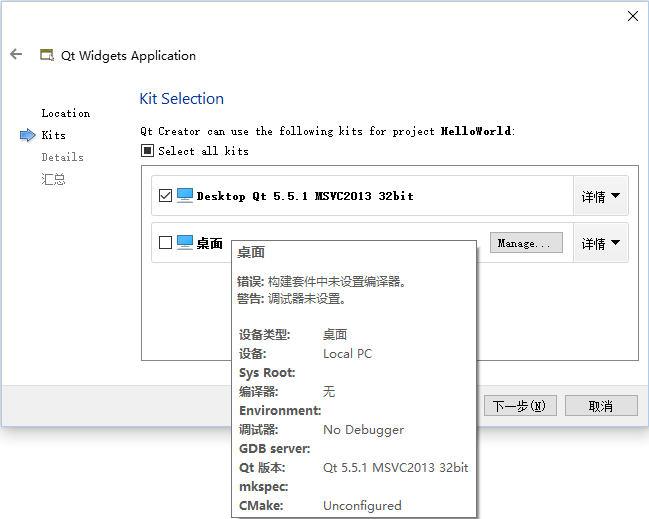Open the Manage... kits button

(x=526, y=243)
